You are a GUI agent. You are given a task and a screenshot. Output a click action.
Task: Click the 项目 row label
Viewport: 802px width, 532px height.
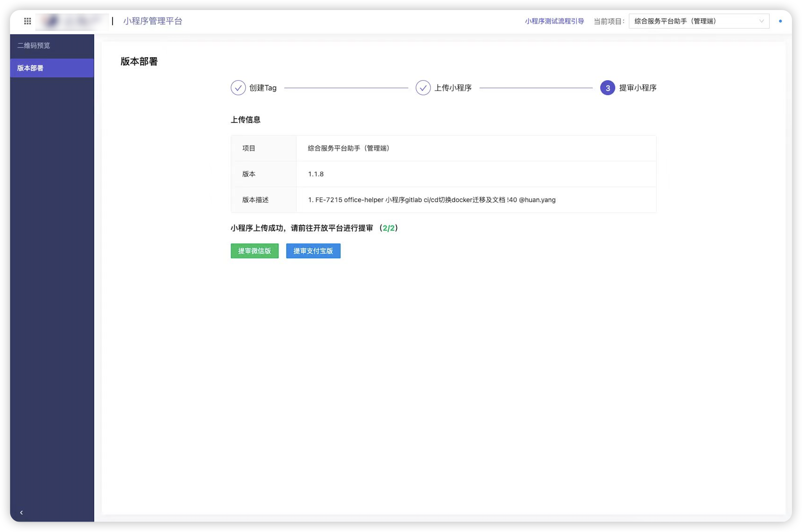coord(249,148)
